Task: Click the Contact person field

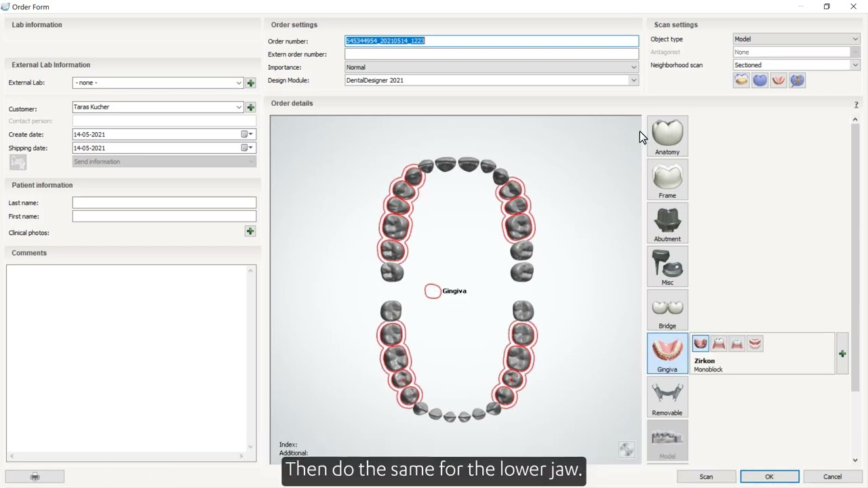Action: point(164,121)
